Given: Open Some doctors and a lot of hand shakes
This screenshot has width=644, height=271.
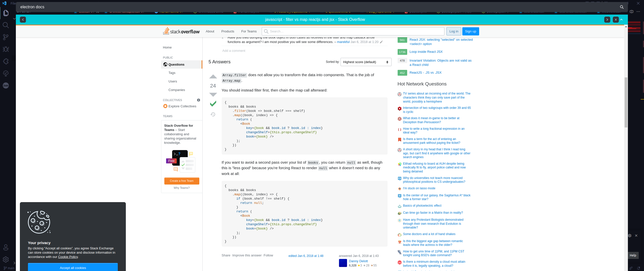Looking at the screenshot, I should click(429, 234).
